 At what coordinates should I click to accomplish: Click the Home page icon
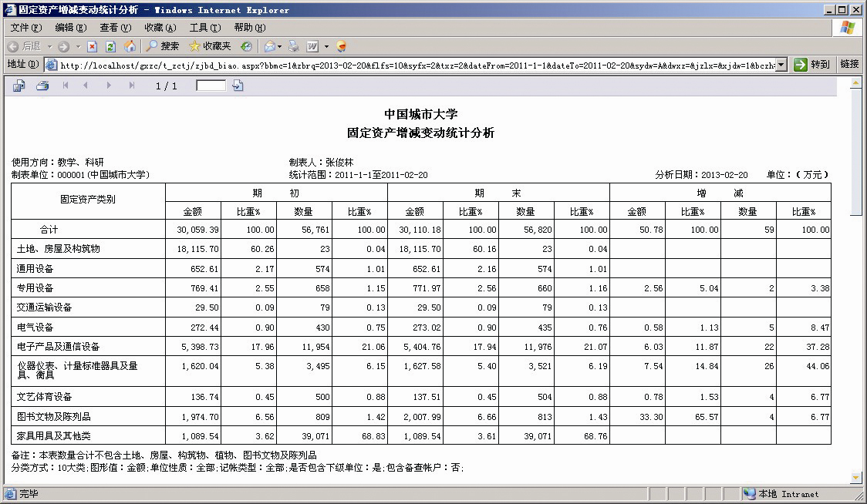130,46
